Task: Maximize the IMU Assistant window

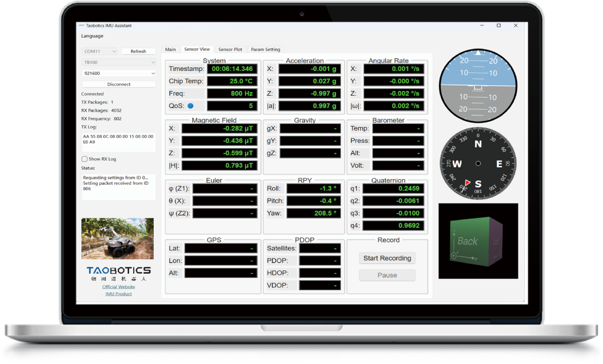Action: pyautogui.click(x=499, y=25)
